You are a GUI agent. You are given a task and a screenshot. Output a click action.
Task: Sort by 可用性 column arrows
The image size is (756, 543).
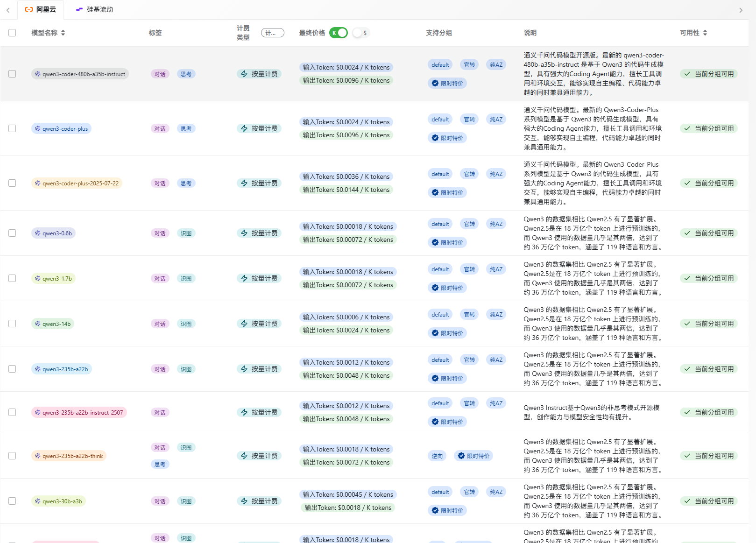click(x=705, y=33)
